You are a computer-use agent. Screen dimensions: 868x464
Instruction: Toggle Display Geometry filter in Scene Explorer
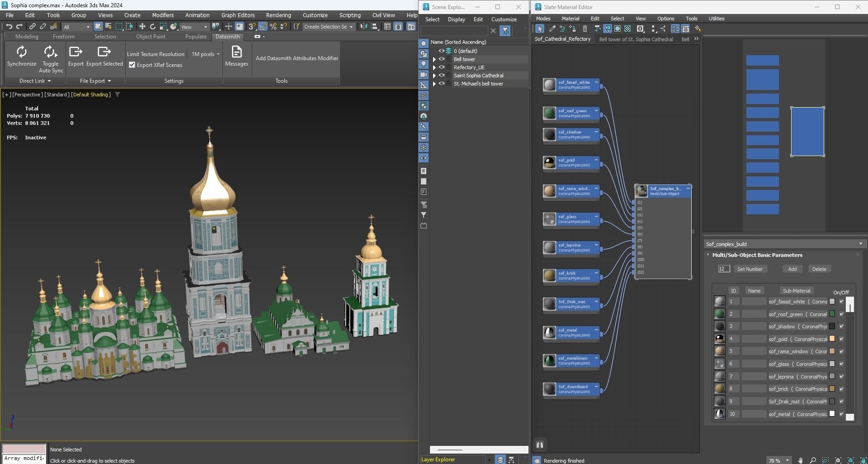tap(424, 43)
